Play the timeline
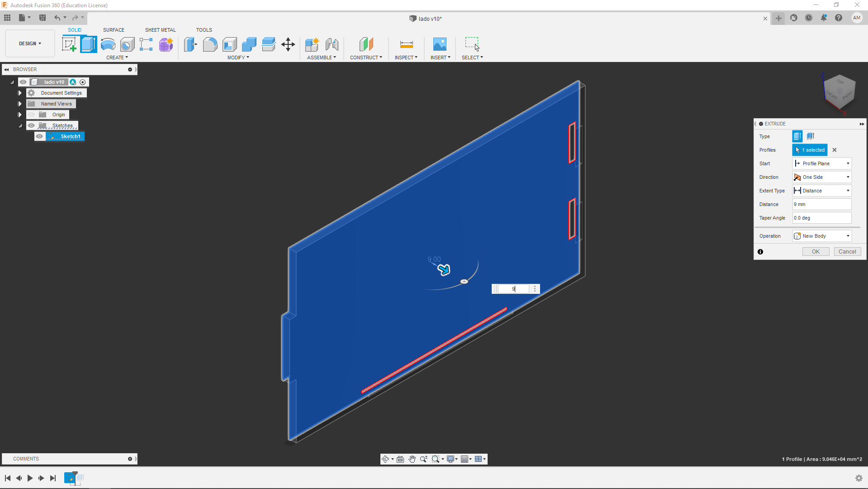The image size is (868, 489). 30,478
